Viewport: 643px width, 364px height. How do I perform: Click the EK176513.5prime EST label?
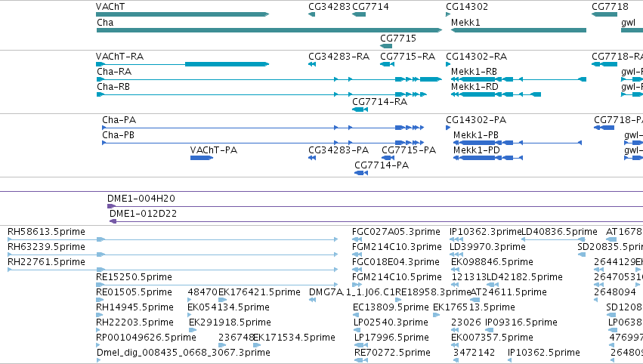click(474, 307)
